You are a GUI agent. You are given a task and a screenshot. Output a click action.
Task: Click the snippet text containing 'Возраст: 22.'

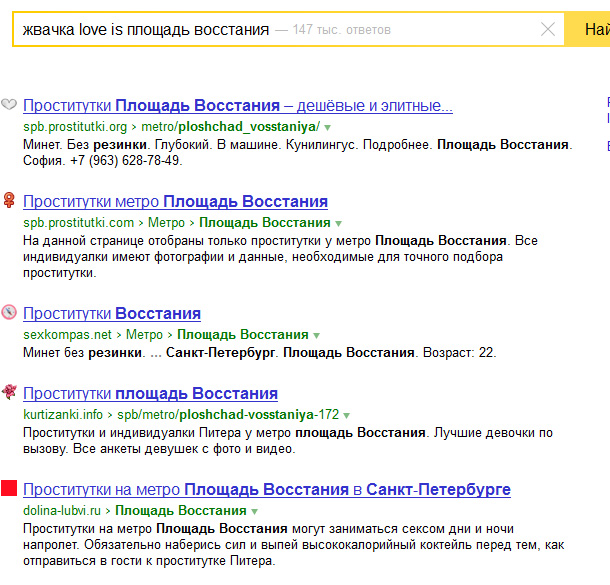tap(260, 352)
